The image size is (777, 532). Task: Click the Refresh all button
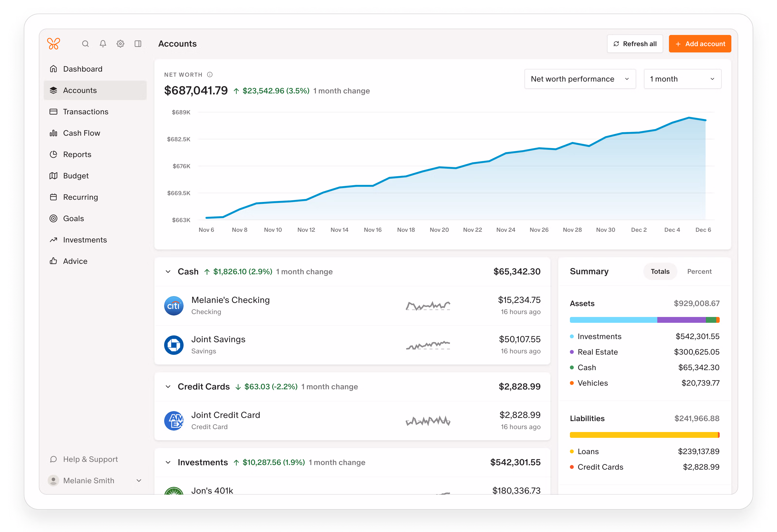(634, 43)
